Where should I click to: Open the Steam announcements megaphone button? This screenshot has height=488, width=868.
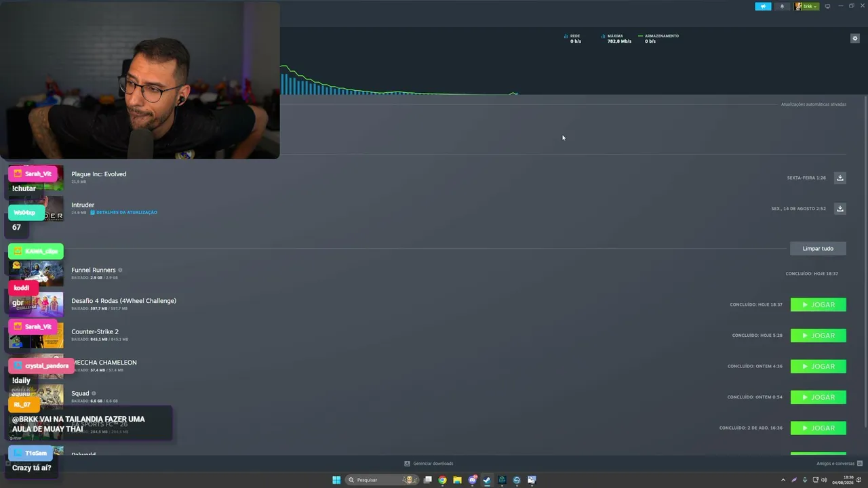(763, 6)
